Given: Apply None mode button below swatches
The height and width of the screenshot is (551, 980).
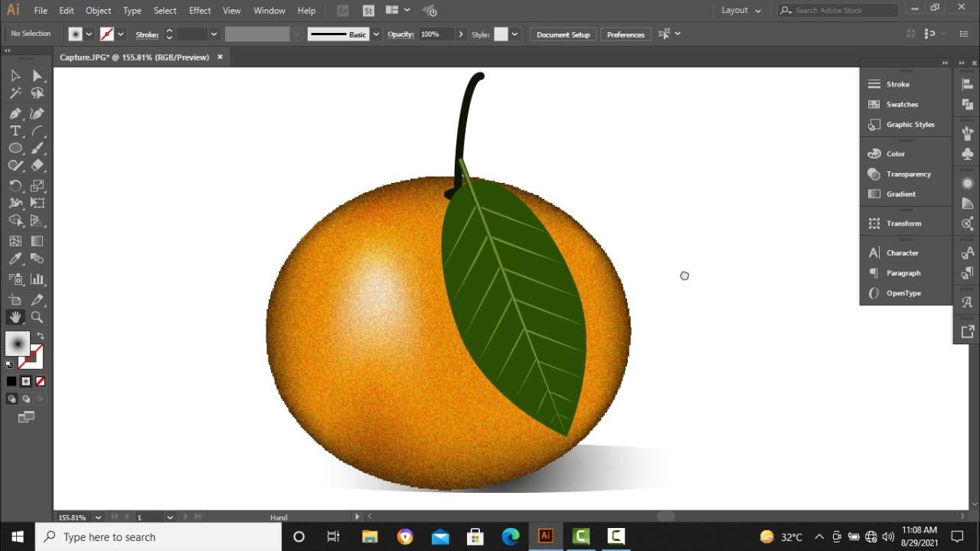Looking at the screenshot, I should pos(41,381).
